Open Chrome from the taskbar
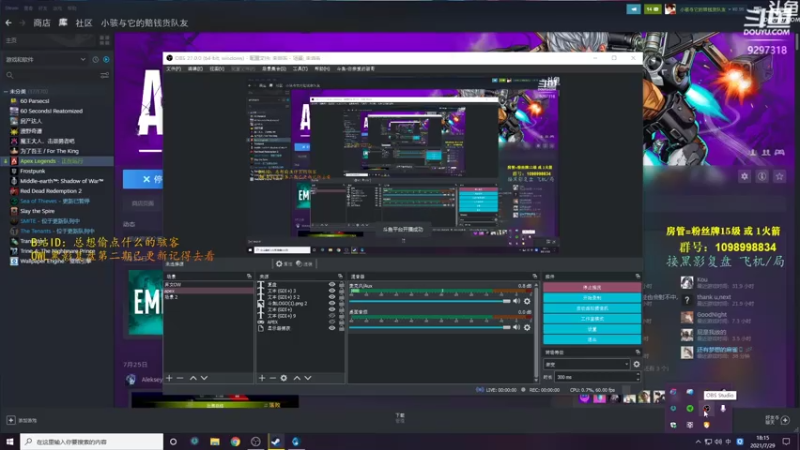Viewport: 800px width, 450px height. [x=235, y=441]
